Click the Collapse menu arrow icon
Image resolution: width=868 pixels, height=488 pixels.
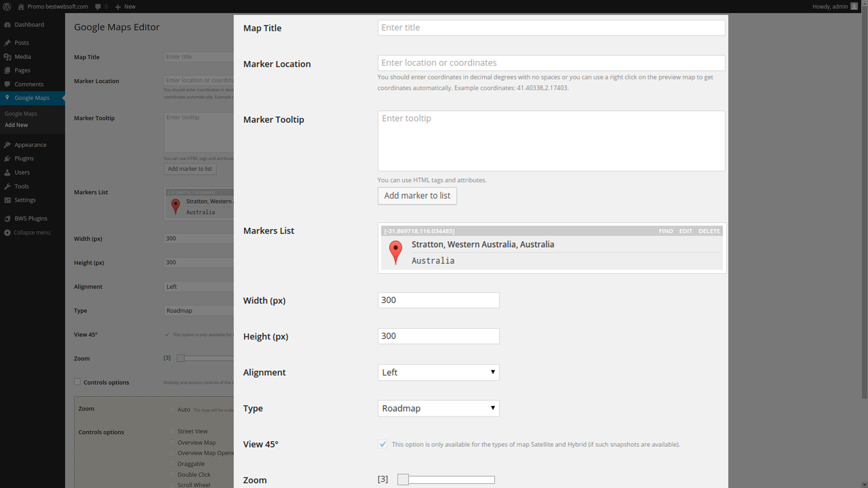click(7, 232)
